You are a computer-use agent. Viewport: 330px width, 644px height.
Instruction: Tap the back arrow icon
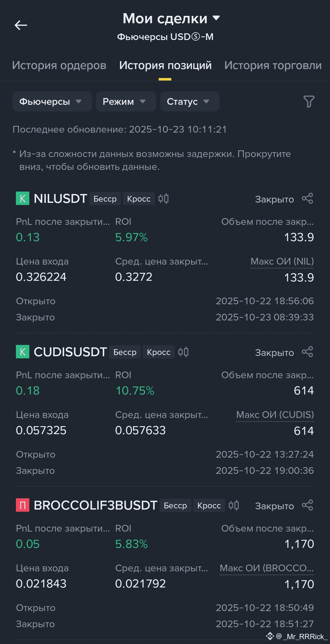(x=21, y=25)
